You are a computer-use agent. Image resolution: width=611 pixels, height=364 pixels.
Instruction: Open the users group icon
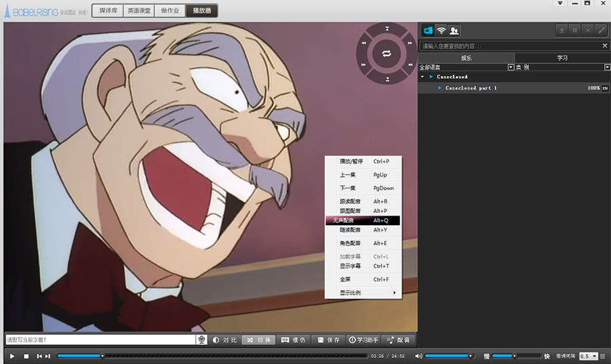[454, 31]
